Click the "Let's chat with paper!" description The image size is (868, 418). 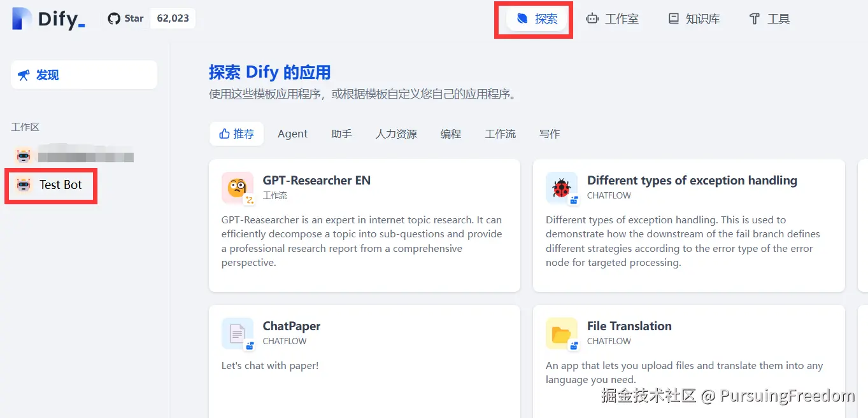(x=270, y=366)
